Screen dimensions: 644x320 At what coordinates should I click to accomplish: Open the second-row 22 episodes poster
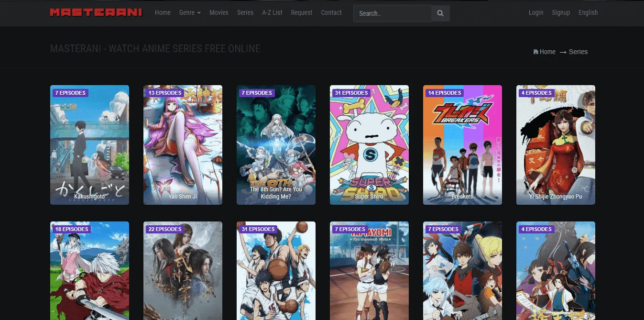click(183, 271)
